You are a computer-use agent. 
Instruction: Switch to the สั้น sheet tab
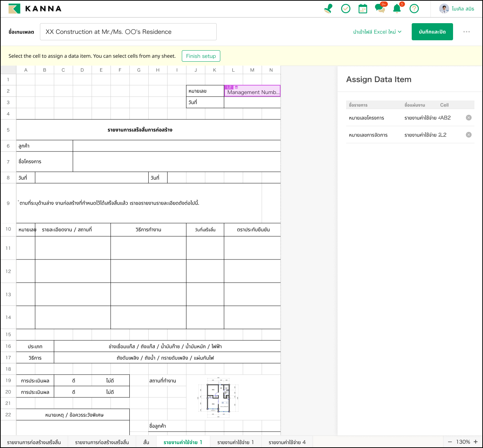146,442
